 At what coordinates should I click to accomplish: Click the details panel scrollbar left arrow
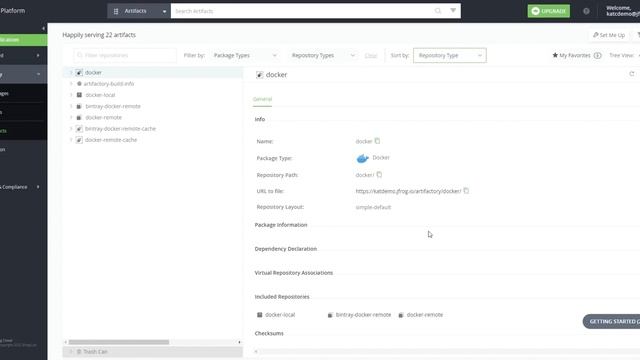coord(256,351)
